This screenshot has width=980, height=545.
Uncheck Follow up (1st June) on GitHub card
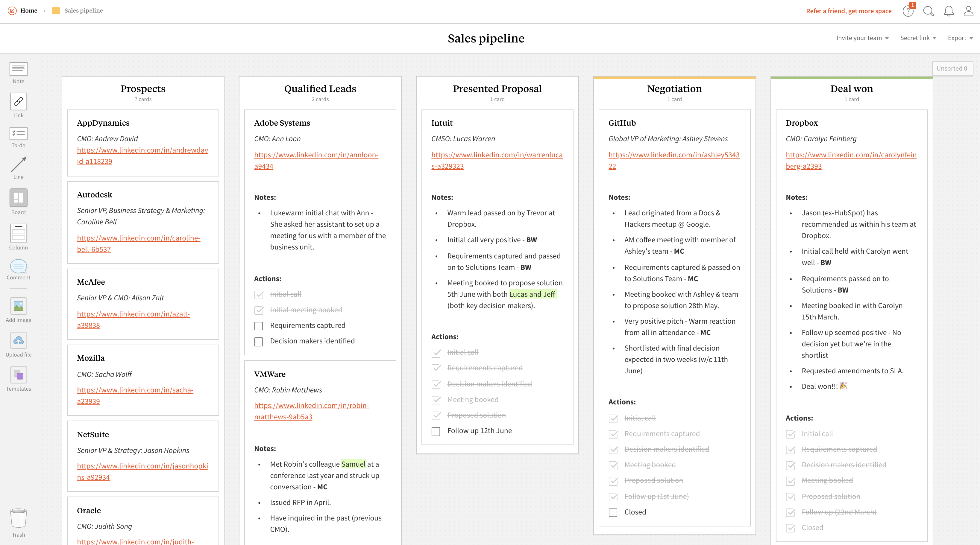pyautogui.click(x=613, y=497)
